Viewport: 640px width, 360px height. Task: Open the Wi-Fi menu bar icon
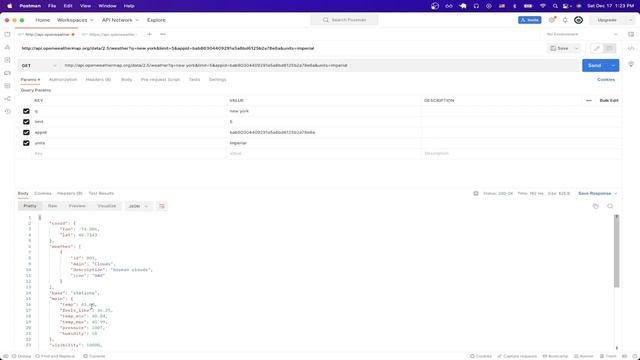click(x=542, y=6)
